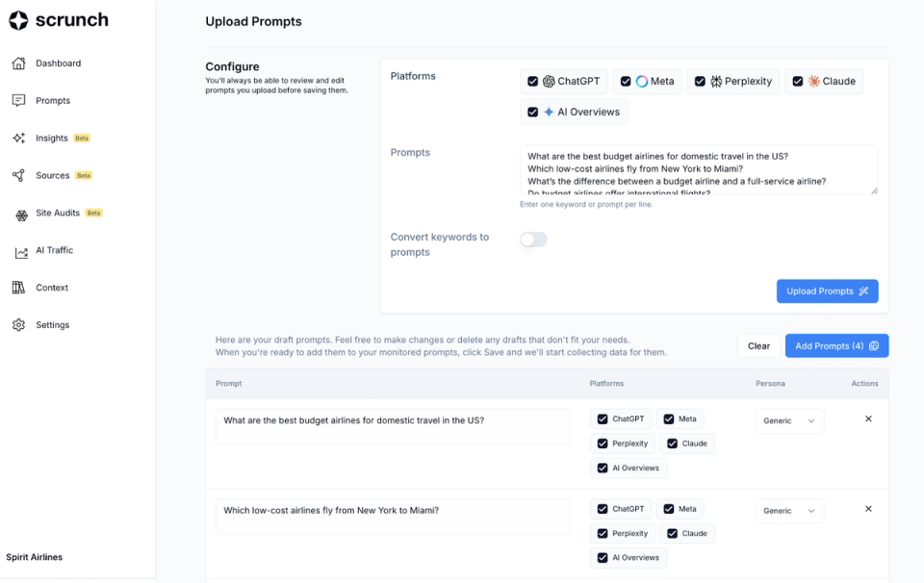Uncheck Claude in Configure platforms

(797, 81)
